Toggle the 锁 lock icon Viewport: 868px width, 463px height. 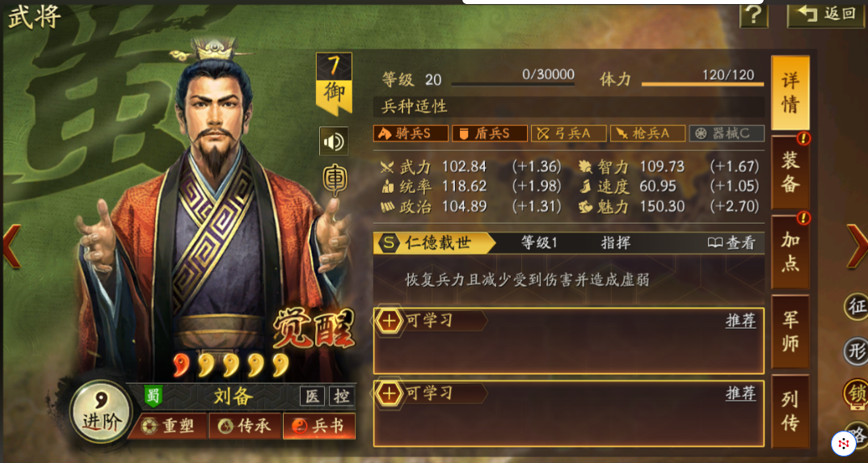856,394
